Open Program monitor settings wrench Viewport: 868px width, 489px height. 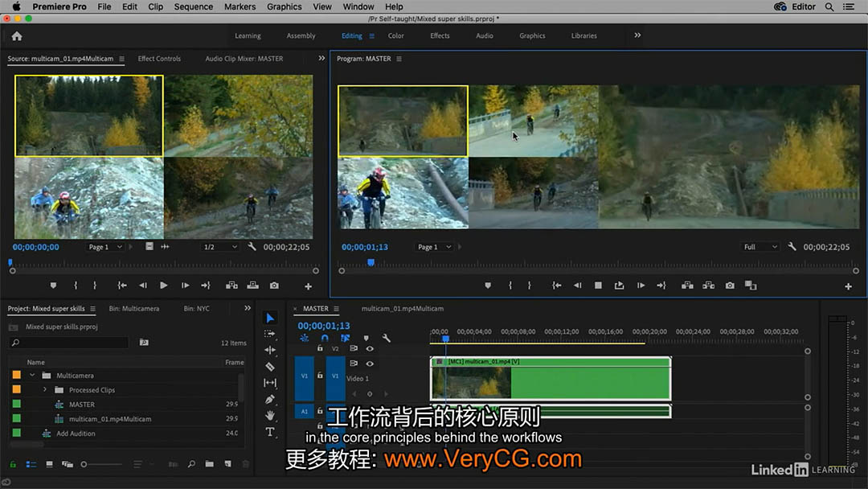coord(792,246)
